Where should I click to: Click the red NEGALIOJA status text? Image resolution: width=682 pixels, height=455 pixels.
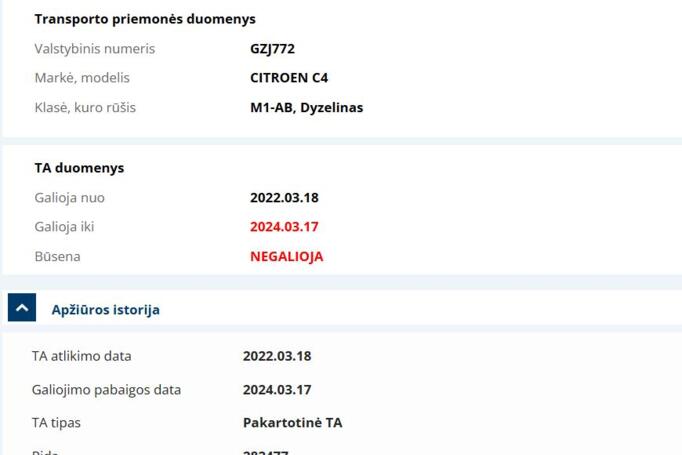(286, 256)
